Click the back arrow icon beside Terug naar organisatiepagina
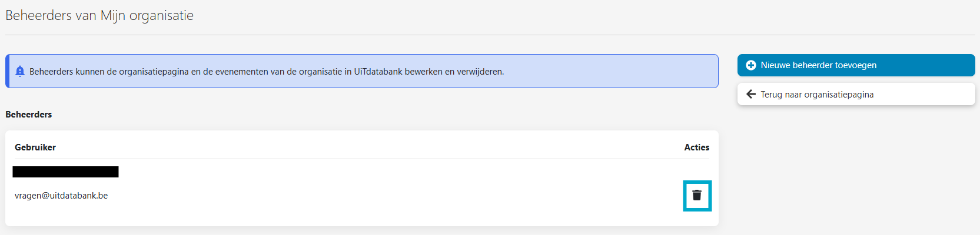980x235 pixels. pos(751,94)
